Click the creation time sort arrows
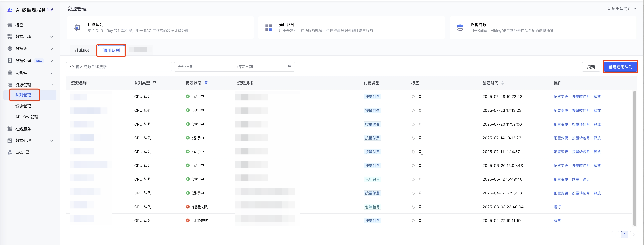Viewport: 644px width, 245px height. point(503,83)
